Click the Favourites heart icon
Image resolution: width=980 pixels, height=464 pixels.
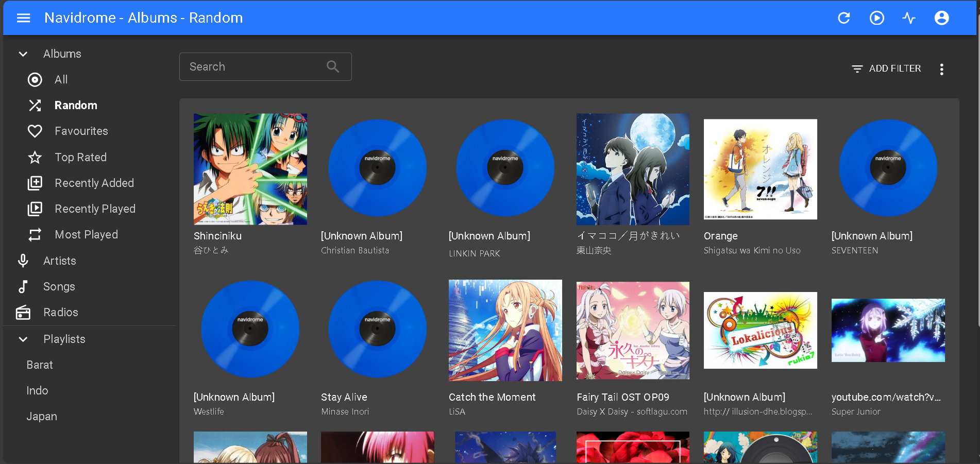pyautogui.click(x=35, y=131)
